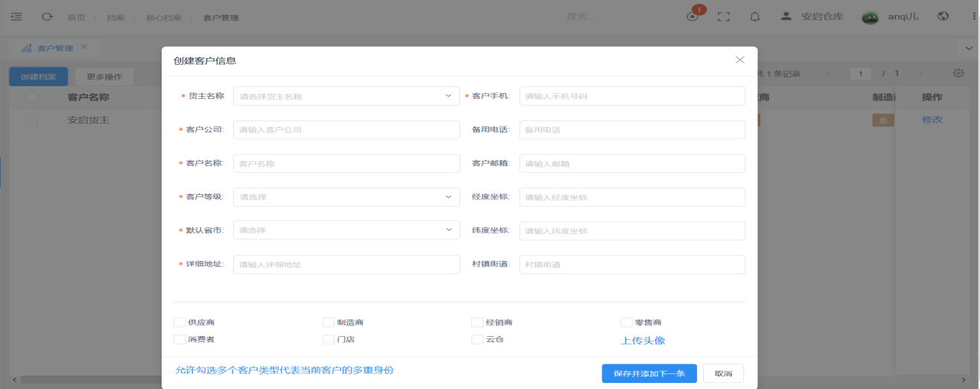Open the notification bell
The width and height of the screenshot is (980, 389).
pyautogui.click(x=754, y=16)
